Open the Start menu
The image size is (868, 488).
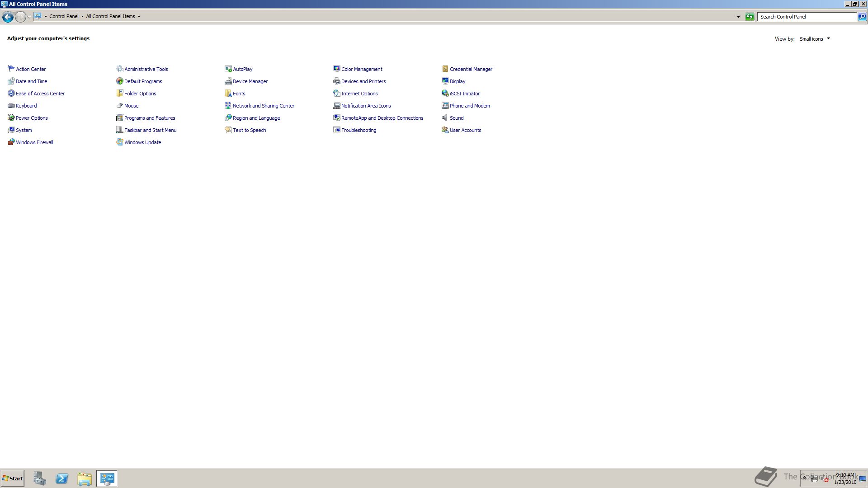coord(12,479)
